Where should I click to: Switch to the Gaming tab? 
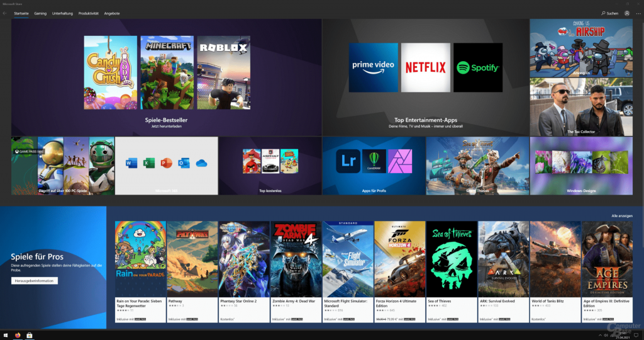click(x=40, y=13)
